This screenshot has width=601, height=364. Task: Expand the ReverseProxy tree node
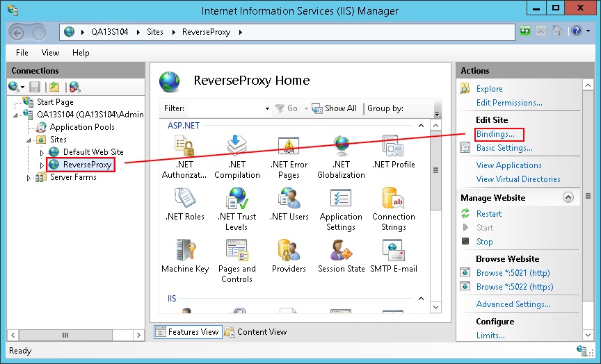click(x=42, y=165)
